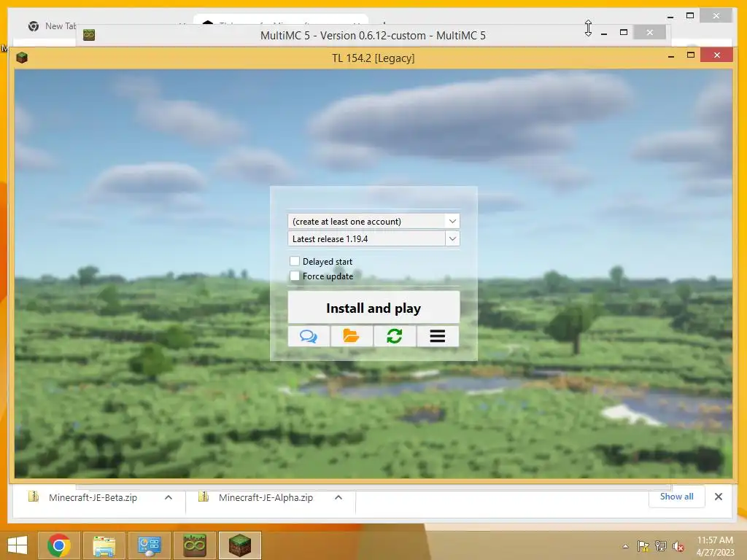Enable the Delayed start checkbox
This screenshot has width=747, height=560.
295,261
